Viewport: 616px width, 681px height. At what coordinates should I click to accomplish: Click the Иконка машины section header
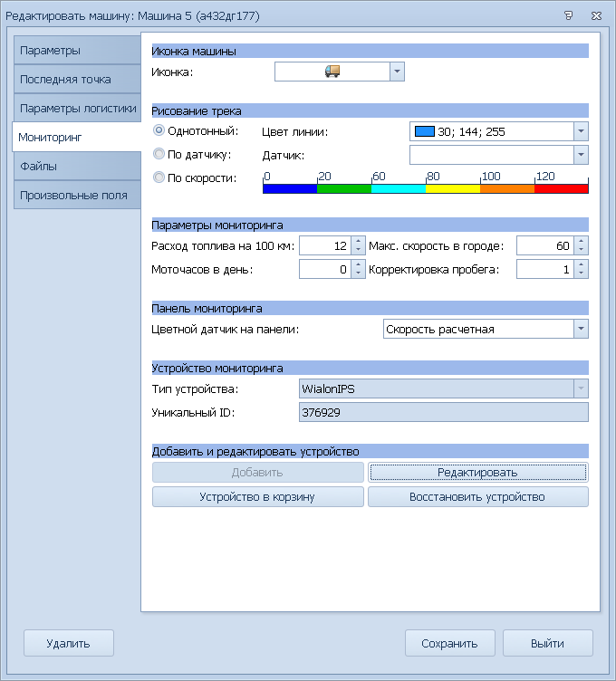(371, 51)
